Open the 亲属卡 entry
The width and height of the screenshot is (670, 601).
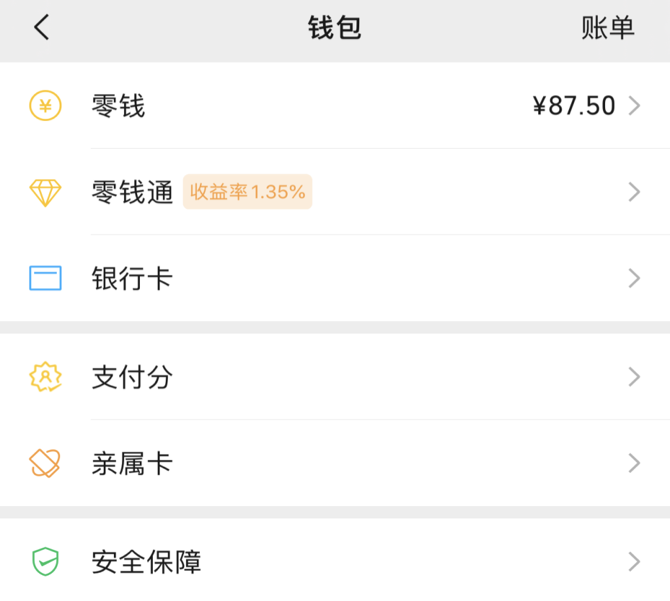tap(335, 463)
